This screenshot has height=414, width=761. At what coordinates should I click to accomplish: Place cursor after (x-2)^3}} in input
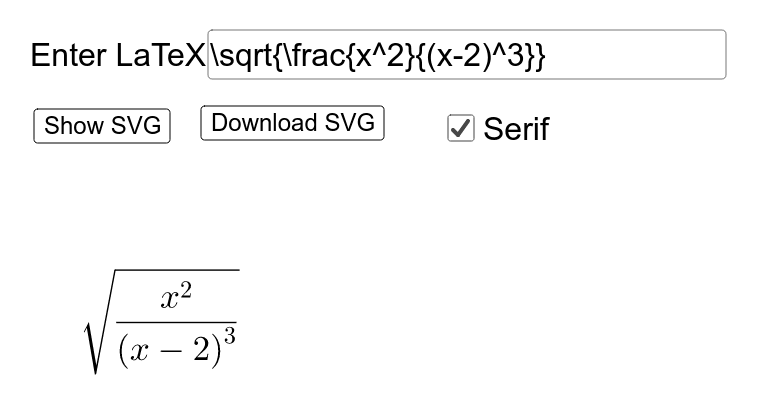pos(546,55)
